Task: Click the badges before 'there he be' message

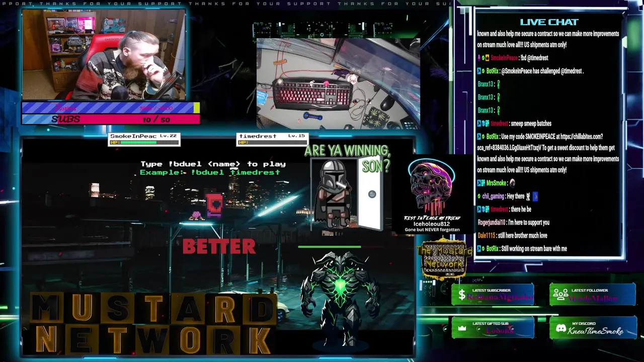Action: pos(483,209)
